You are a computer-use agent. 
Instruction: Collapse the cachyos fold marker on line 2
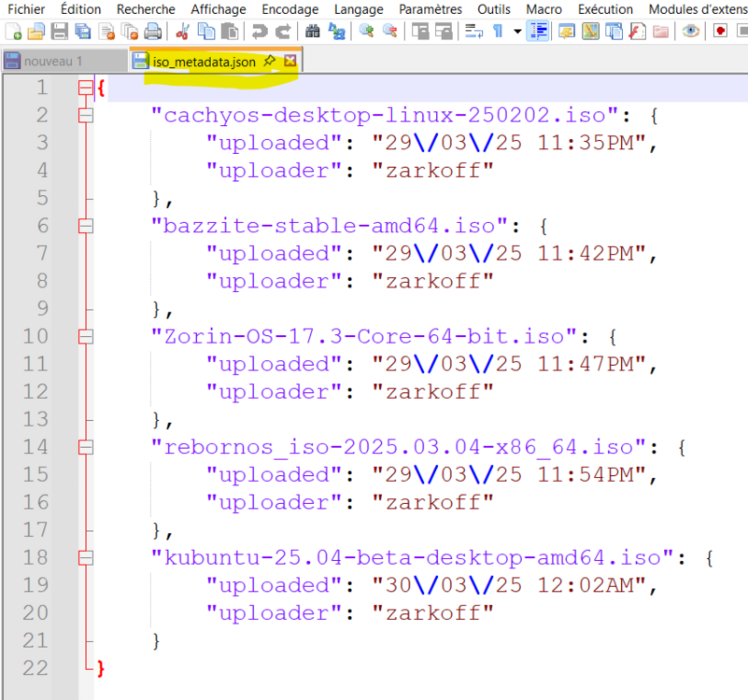pyautogui.click(x=86, y=116)
